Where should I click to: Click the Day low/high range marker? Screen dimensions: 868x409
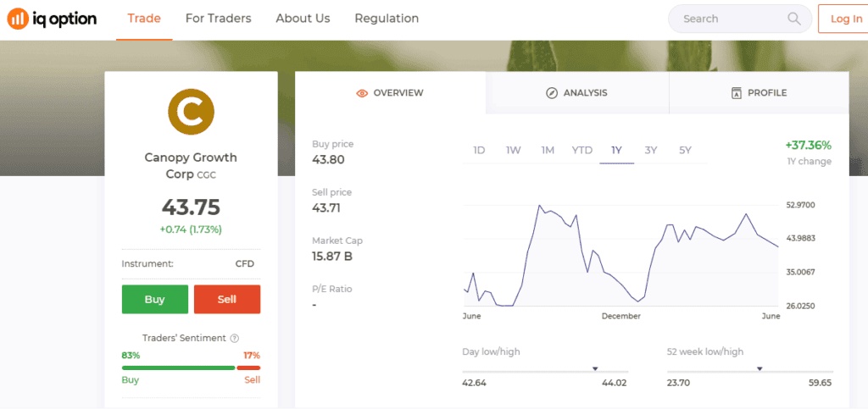tap(595, 368)
